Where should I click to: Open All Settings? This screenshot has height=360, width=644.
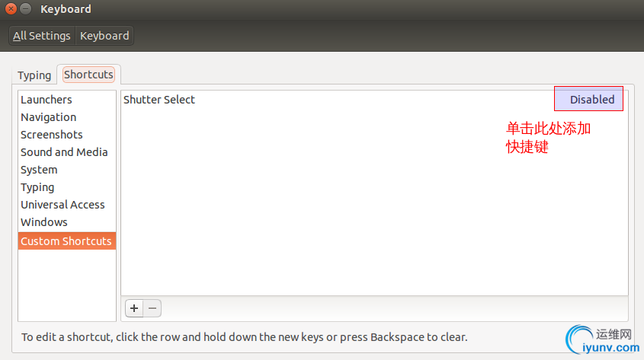coord(42,36)
